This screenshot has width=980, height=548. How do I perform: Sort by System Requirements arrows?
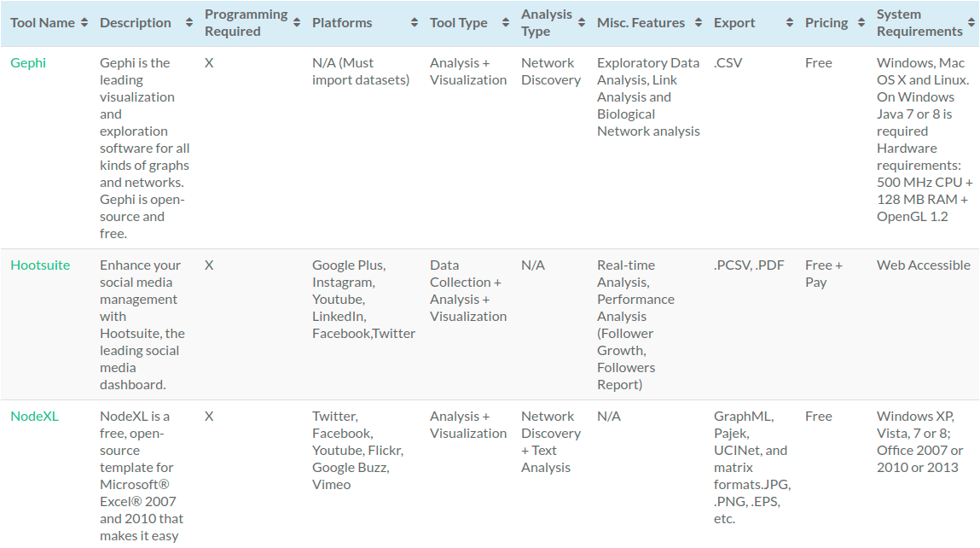tap(971, 22)
